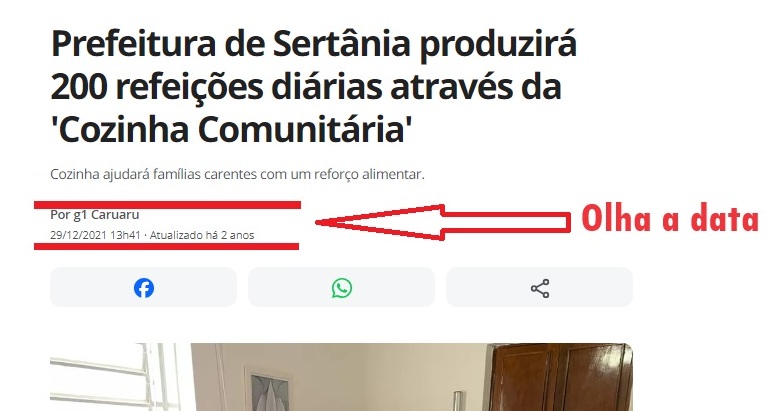This screenshot has height=411, width=778.
Task: Open the generic share options icon
Action: (x=539, y=287)
